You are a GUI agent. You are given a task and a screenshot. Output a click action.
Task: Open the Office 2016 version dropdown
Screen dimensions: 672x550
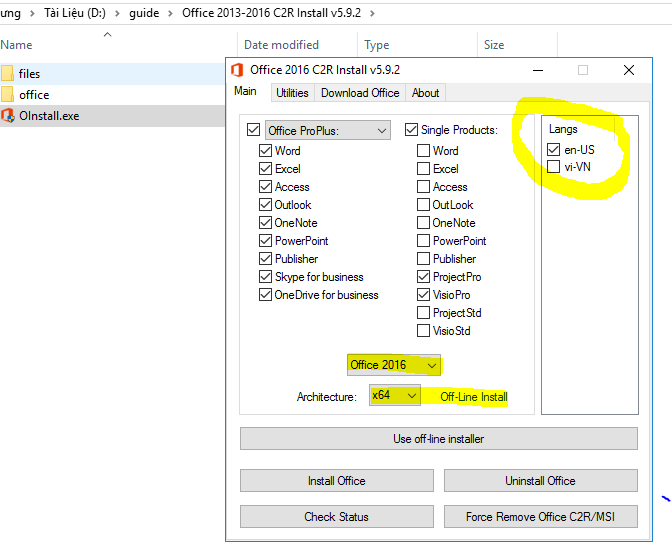pos(394,365)
